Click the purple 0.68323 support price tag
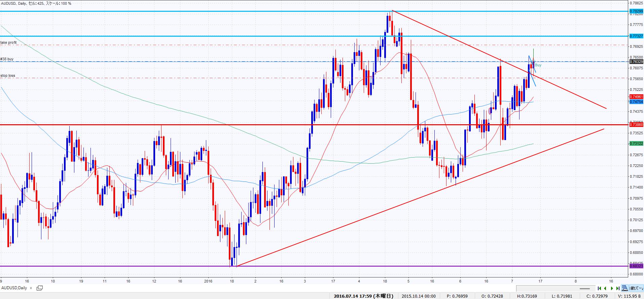This screenshot has height=299, width=644. tap(636, 266)
